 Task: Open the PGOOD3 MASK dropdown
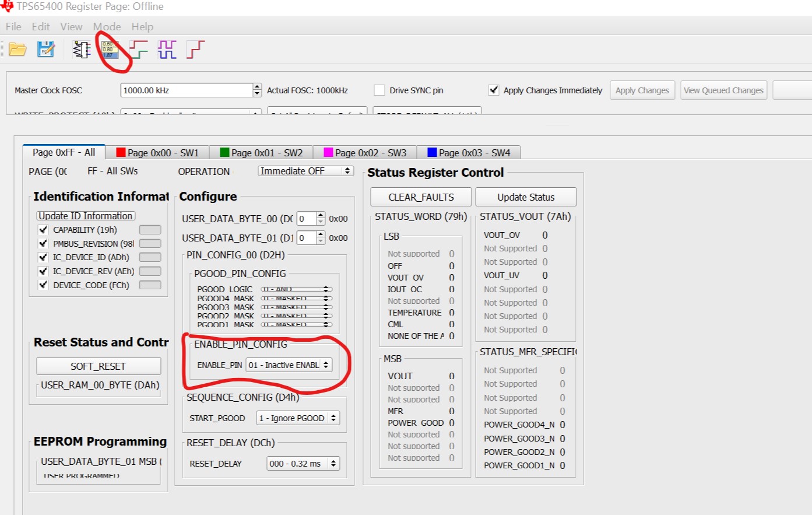coord(296,307)
